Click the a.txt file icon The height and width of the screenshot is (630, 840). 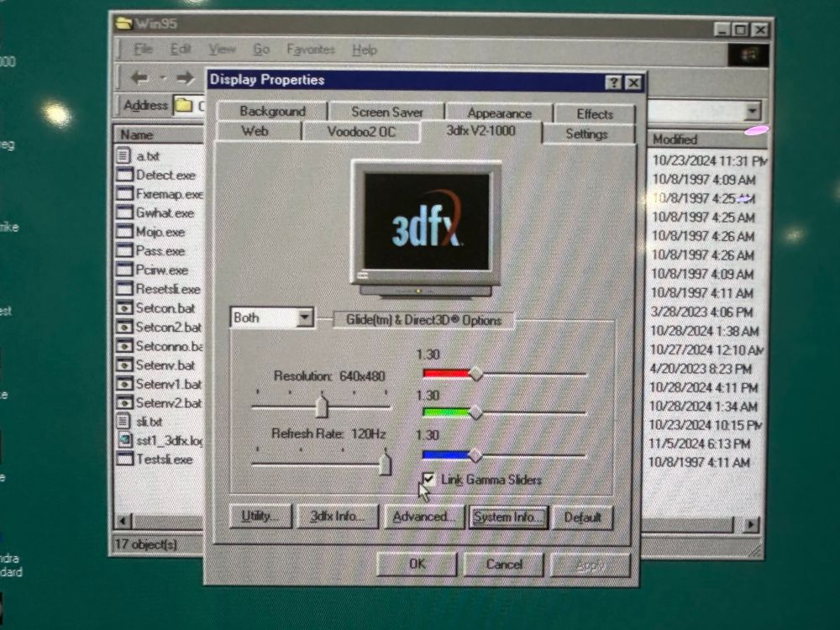[123, 156]
